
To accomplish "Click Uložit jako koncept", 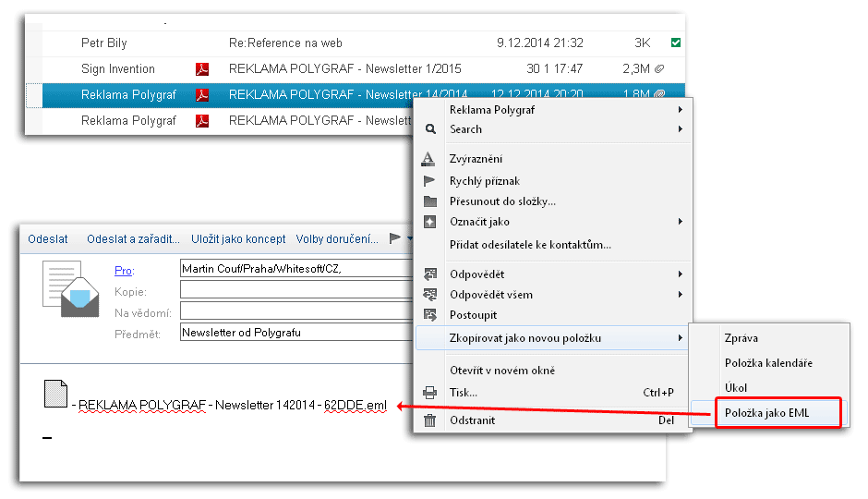I will point(238,239).
